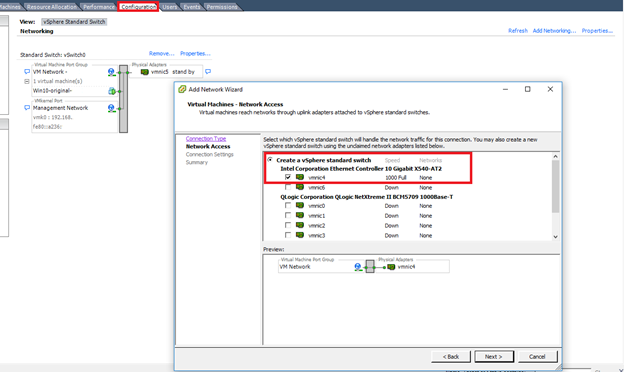The width and height of the screenshot is (624, 372).
Task: Open the Networking Properties link at top right
Action: [597, 31]
